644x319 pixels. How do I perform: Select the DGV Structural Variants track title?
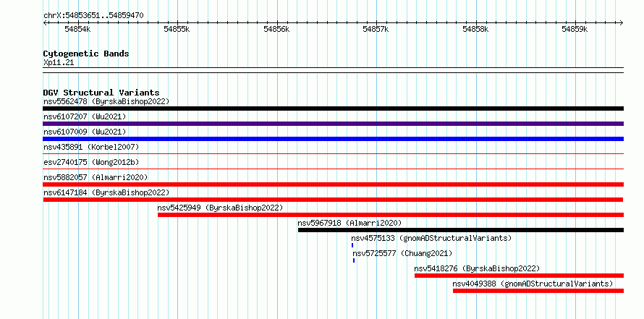point(101,93)
